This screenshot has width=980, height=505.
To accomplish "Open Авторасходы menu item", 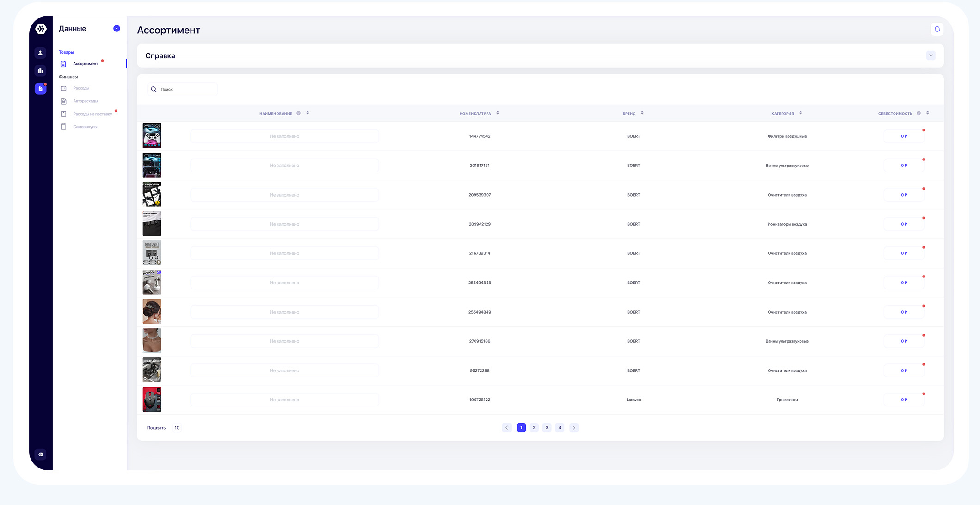I will click(86, 101).
